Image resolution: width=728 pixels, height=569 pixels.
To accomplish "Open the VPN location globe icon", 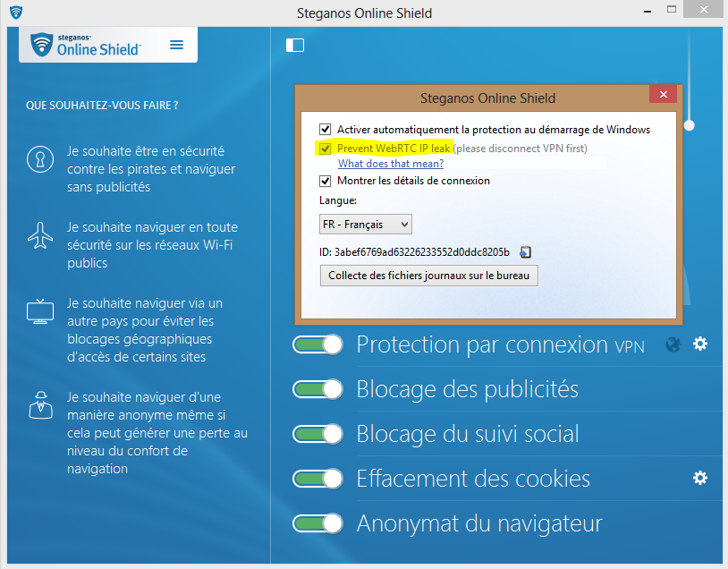I will tap(673, 344).
